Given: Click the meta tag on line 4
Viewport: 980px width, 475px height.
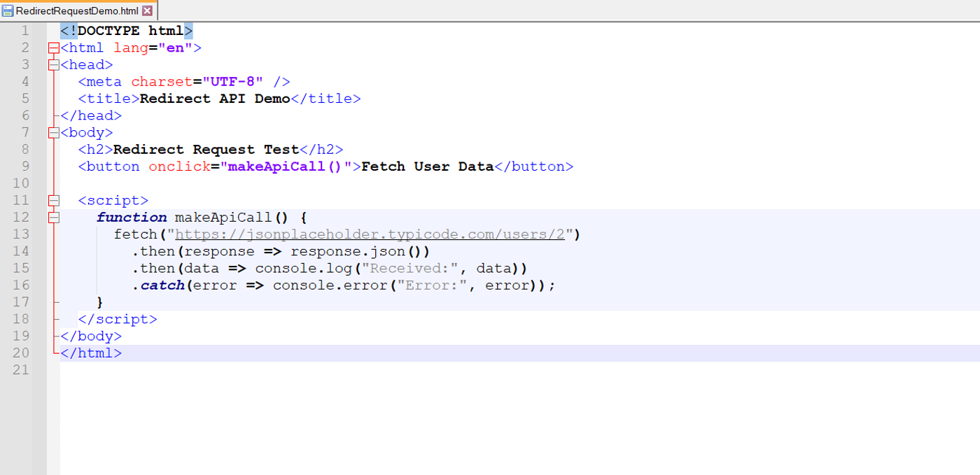Looking at the screenshot, I should click(x=184, y=82).
